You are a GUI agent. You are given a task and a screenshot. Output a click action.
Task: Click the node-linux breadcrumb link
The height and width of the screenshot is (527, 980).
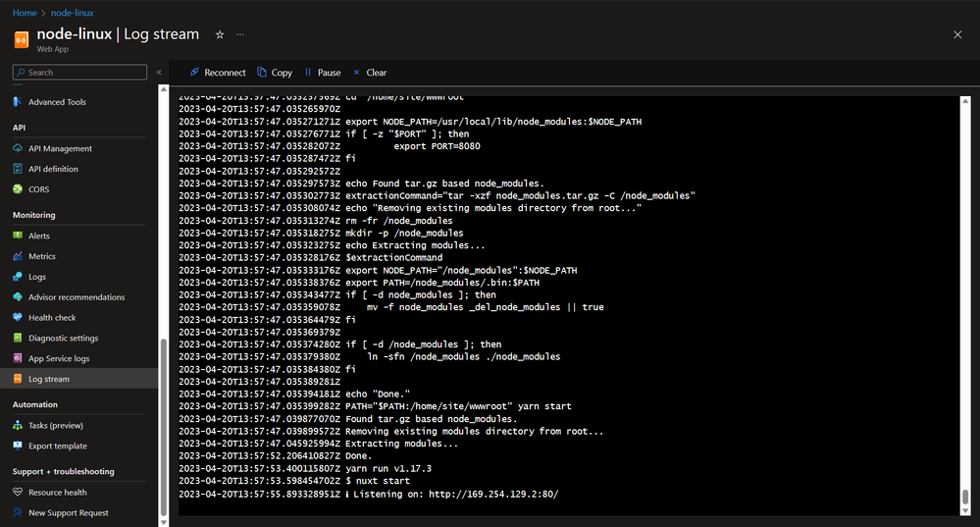pyautogui.click(x=73, y=13)
